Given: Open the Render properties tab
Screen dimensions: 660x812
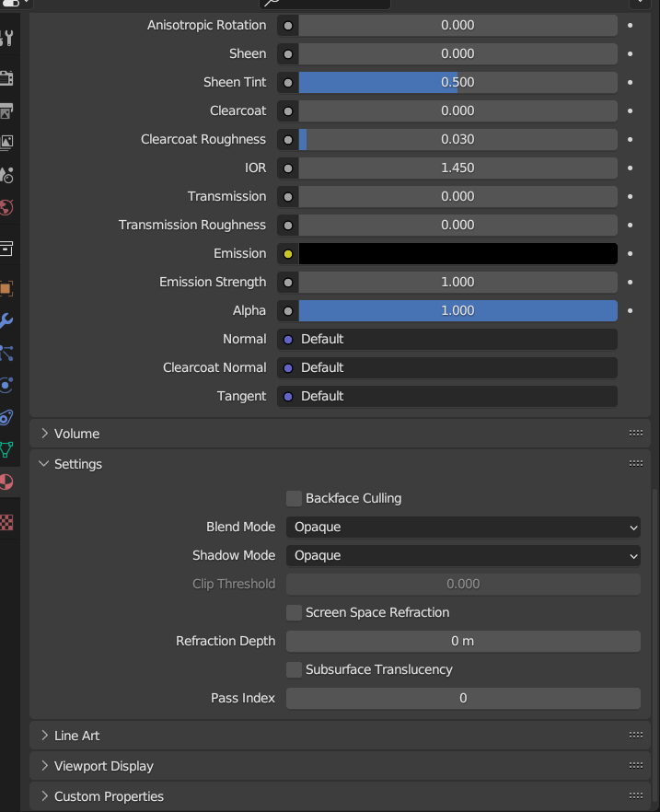Looking at the screenshot, I should pos(6,78).
